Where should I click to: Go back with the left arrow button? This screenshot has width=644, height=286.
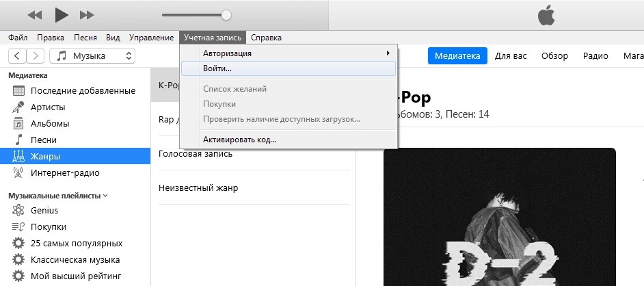click(17, 55)
